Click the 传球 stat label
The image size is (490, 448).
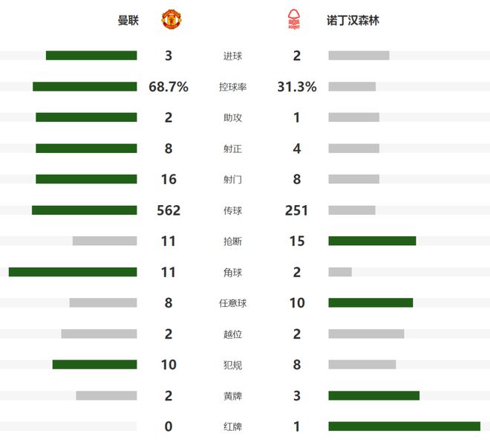tap(232, 210)
